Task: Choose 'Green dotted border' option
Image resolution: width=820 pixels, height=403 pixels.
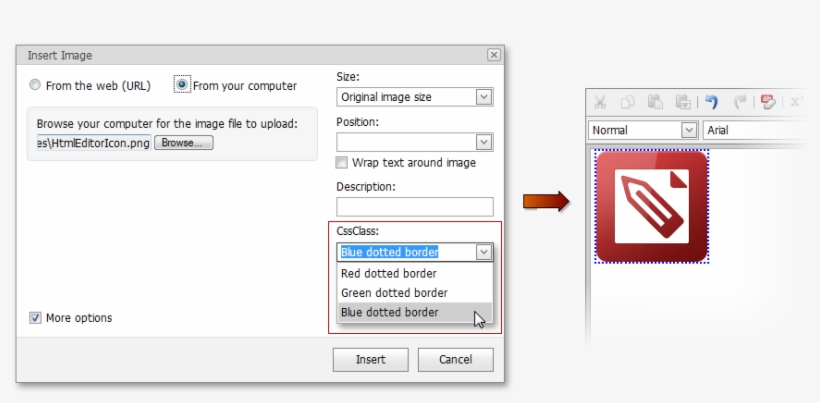Action: (x=394, y=293)
